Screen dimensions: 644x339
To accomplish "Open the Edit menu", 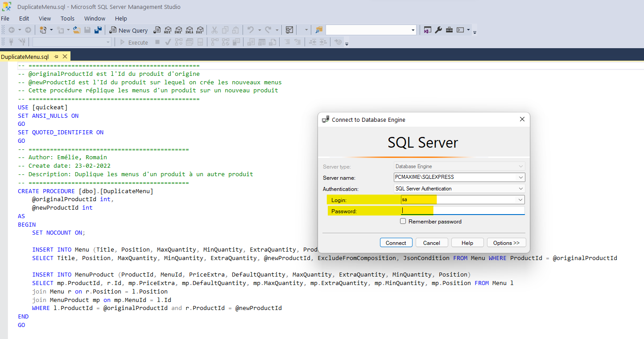I will pos(24,18).
